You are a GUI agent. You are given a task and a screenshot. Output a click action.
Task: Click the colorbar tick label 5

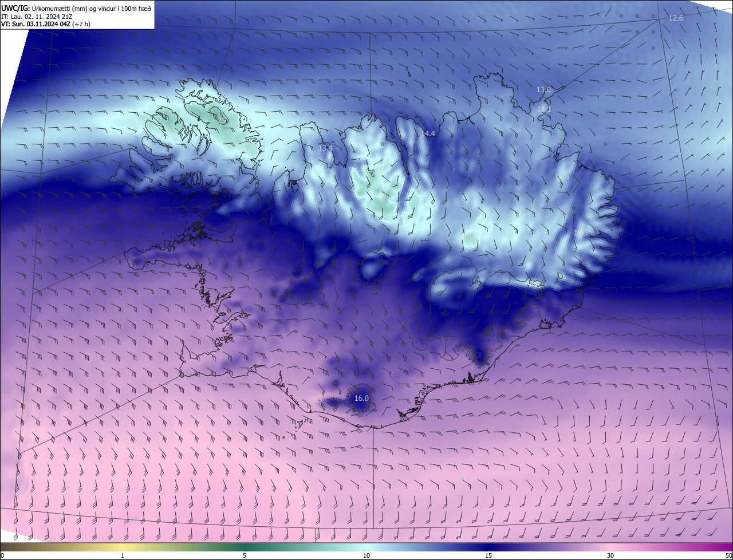pyautogui.click(x=245, y=555)
